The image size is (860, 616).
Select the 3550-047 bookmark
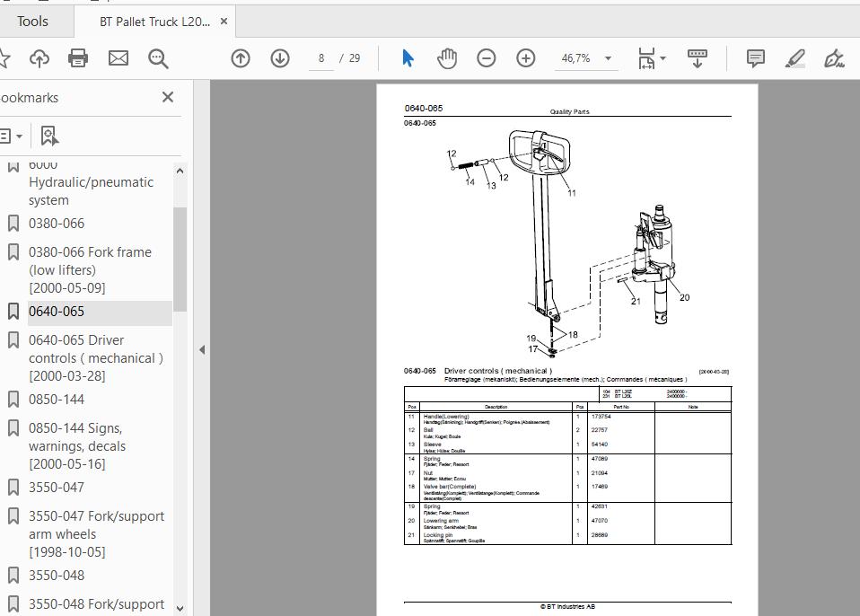(57, 487)
